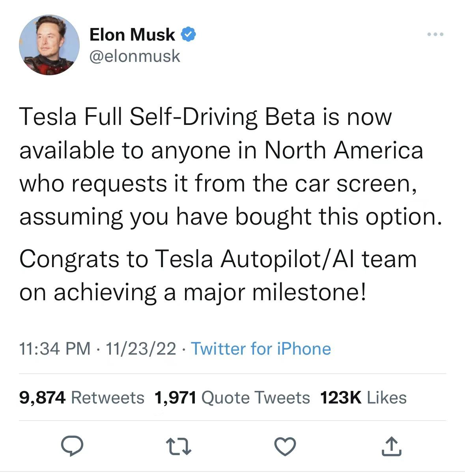Like the tweet with the heart icon
This screenshot has width=465, height=476.
click(285, 446)
